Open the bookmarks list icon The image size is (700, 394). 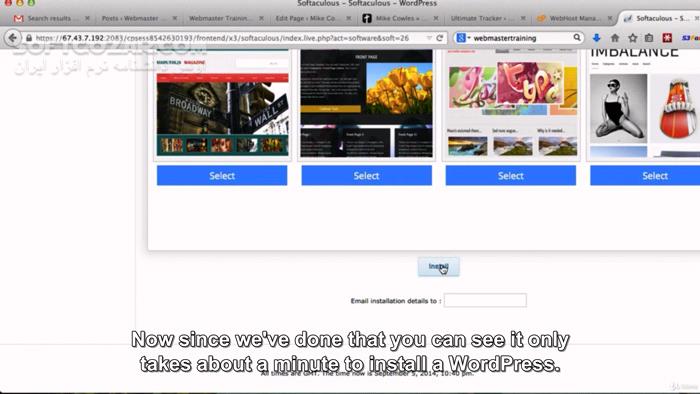click(x=649, y=38)
